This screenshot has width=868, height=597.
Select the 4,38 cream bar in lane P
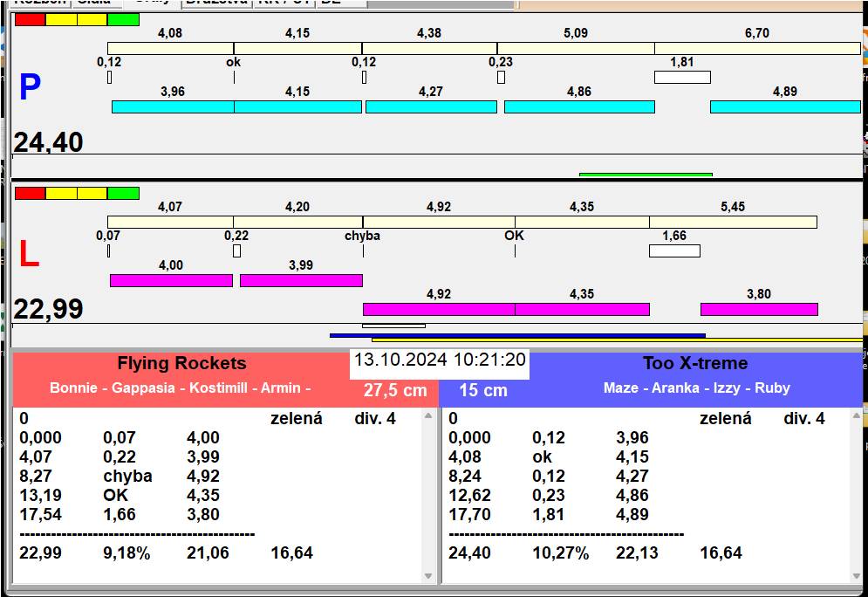[429, 48]
